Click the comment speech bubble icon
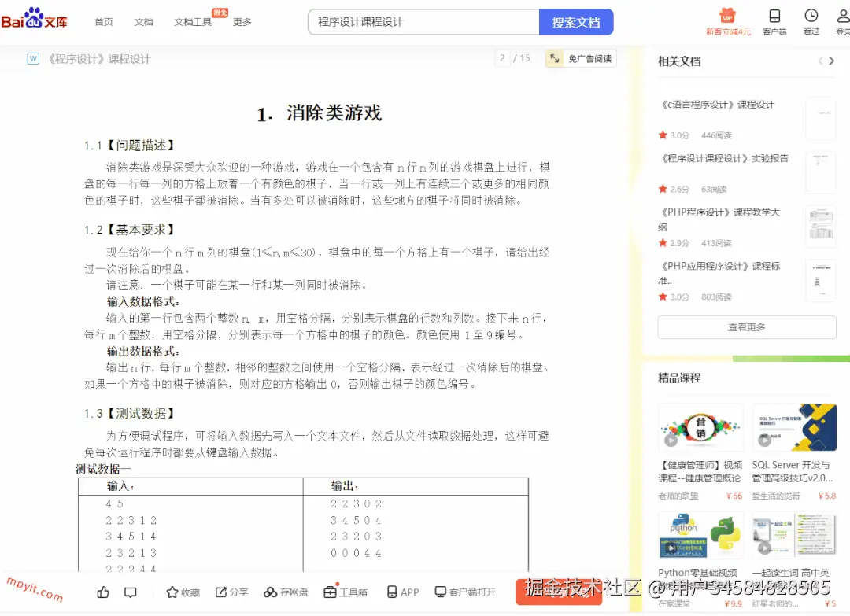Screen dimensions: 850x616 (x=131, y=592)
